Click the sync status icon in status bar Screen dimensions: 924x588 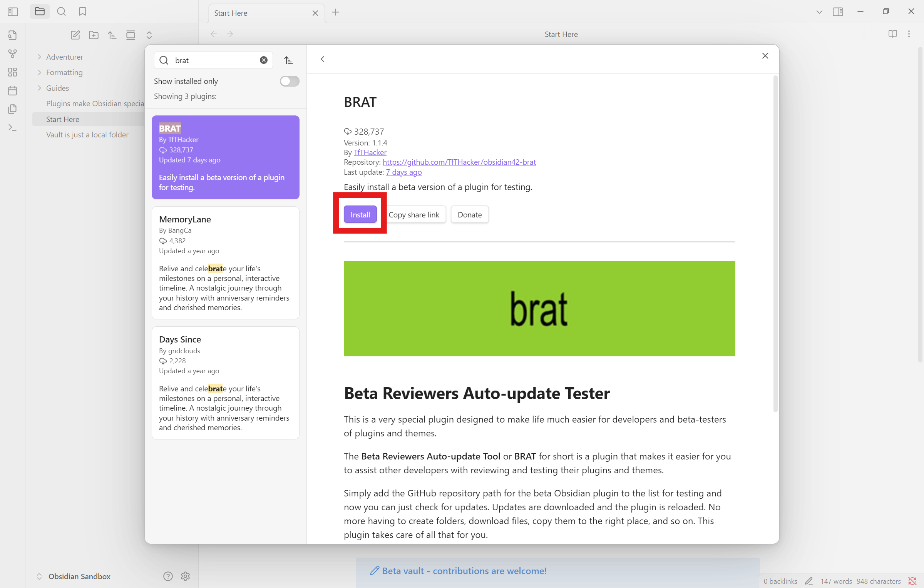point(912,581)
